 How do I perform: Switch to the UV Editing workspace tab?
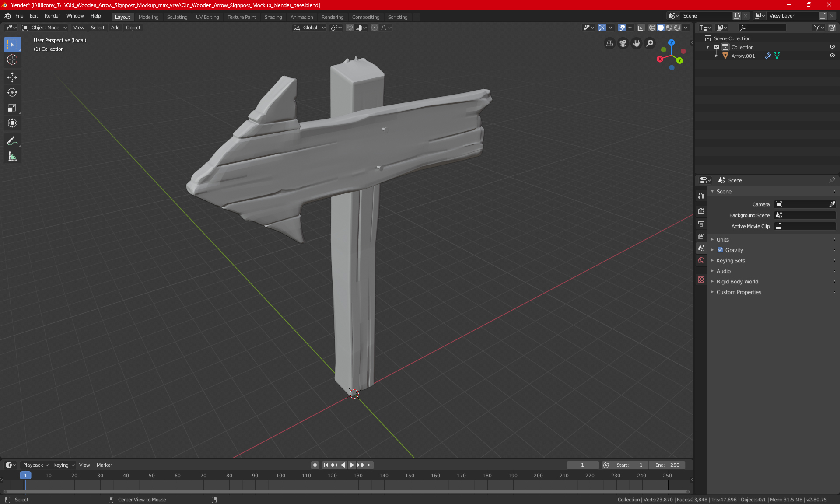[x=207, y=17]
